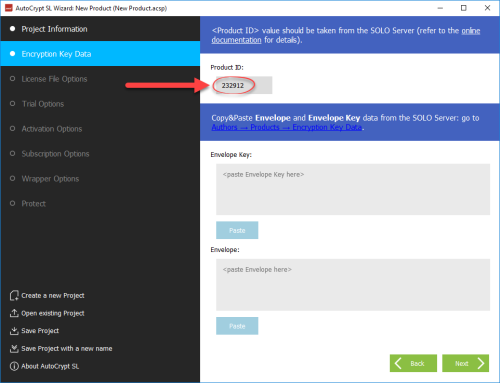The width and height of the screenshot is (500, 383).
Task: Click the left chevron on Back button
Action: [x=398, y=363]
